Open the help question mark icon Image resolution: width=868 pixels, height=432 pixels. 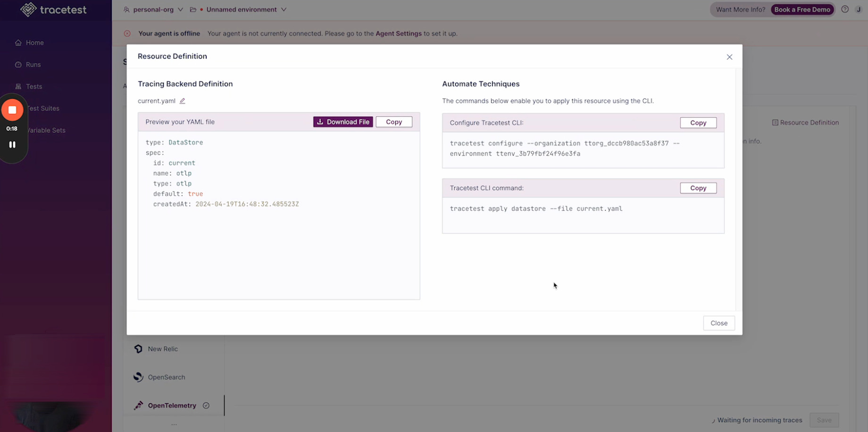[x=845, y=9]
